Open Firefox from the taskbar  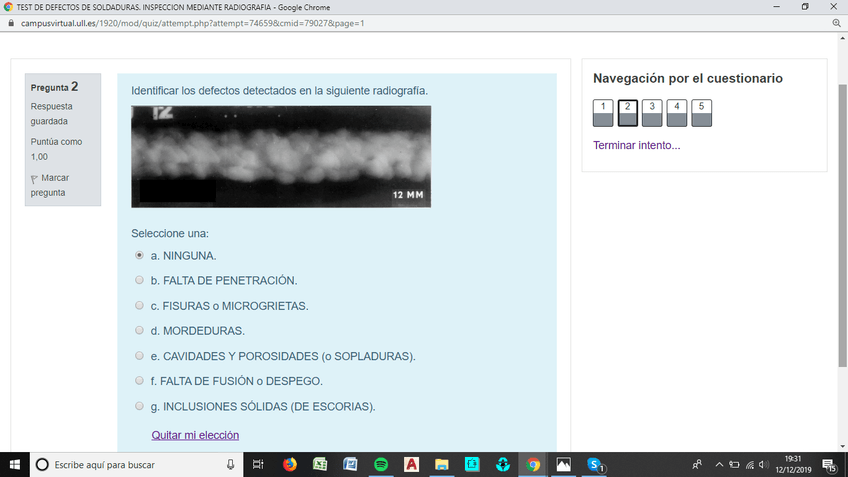pos(290,465)
